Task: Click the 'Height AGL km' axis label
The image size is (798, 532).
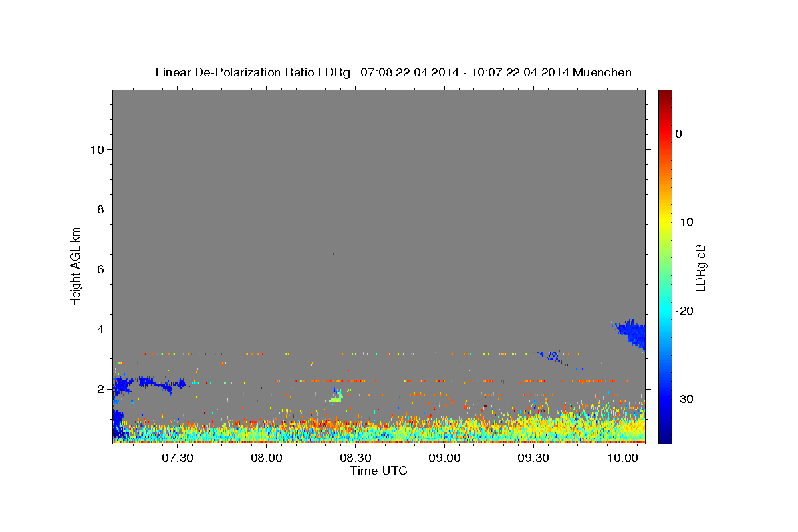Action: coord(76,266)
